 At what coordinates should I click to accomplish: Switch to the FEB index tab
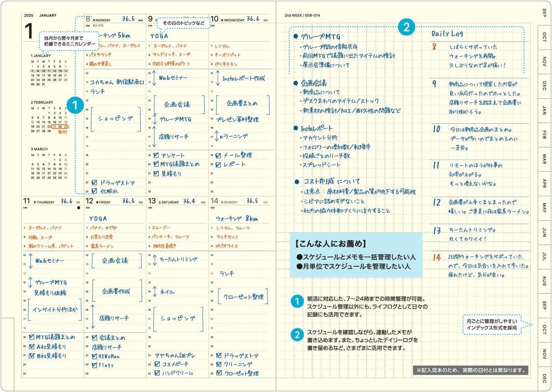[x=545, y=135]
